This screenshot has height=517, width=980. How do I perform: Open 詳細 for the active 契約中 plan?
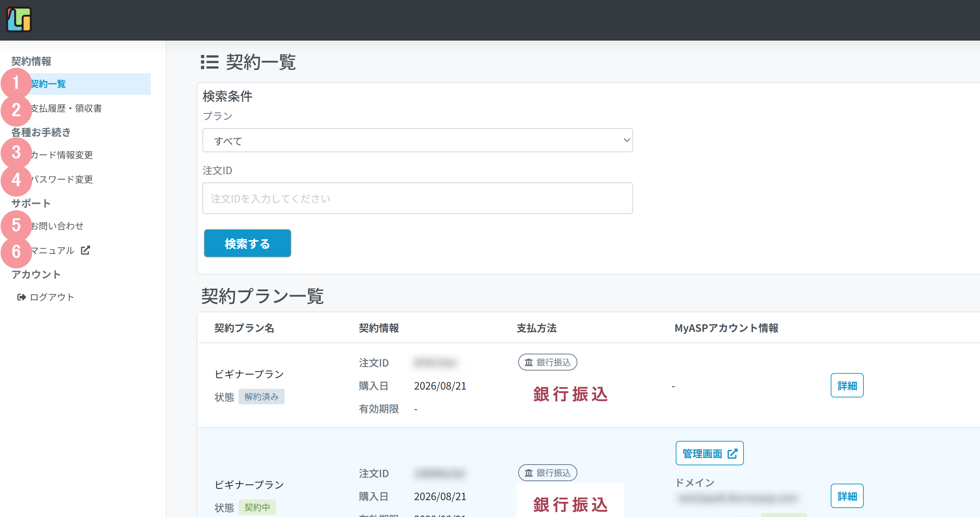[847, 496]
